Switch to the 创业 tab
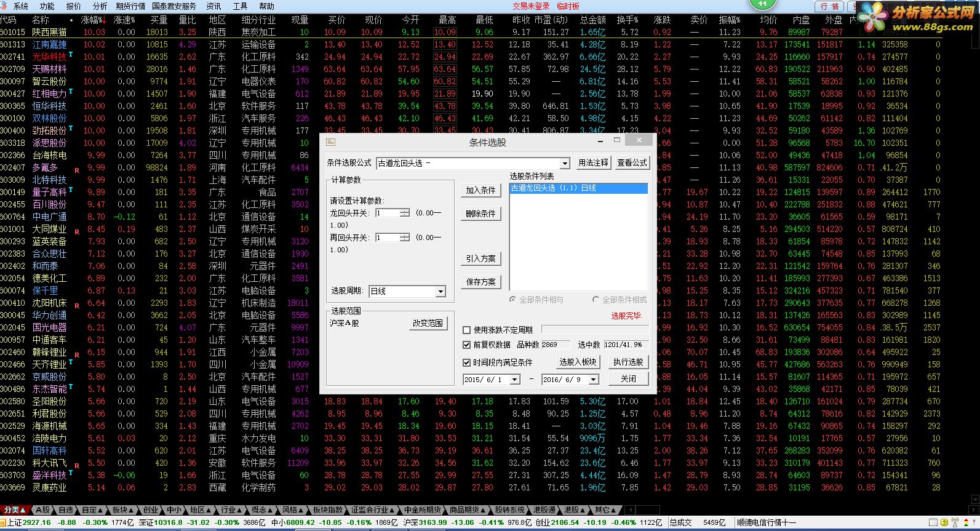 tap(151, 510)
